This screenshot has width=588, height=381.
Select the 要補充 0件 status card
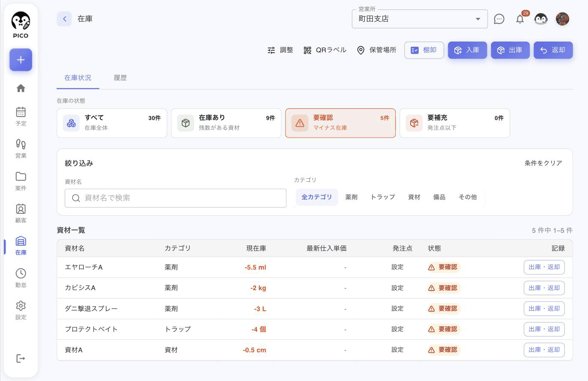click(x=455, y=123)
